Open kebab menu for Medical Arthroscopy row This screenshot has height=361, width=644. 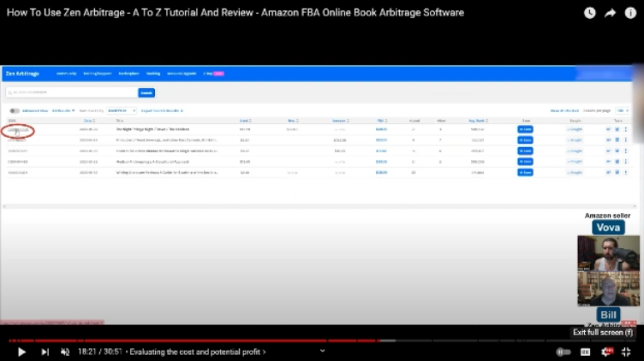pyautogui.click(x=626, y=162)
